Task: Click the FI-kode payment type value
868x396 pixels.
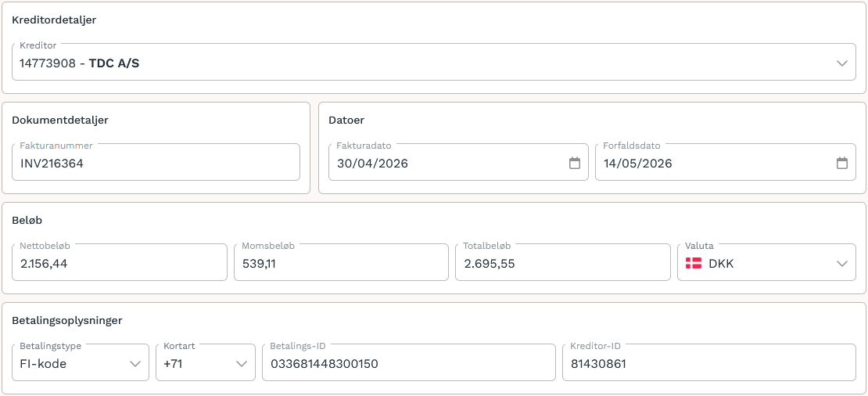Action: pos(43,364)
